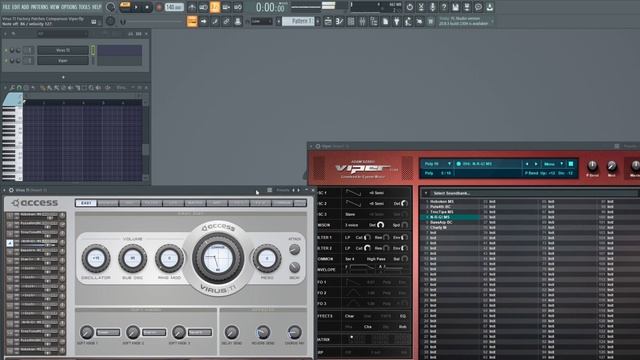
Task: Open the EDIT menu
Action: point(16,7)
